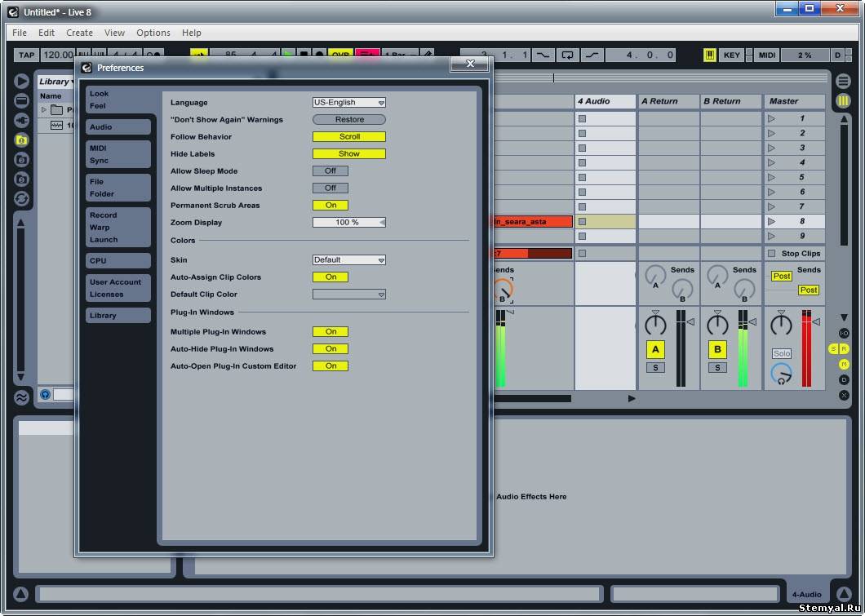Toggle Detail View corner triangle
The height and width of the screenshot is (616, 865).
click(x=844, y=594)
